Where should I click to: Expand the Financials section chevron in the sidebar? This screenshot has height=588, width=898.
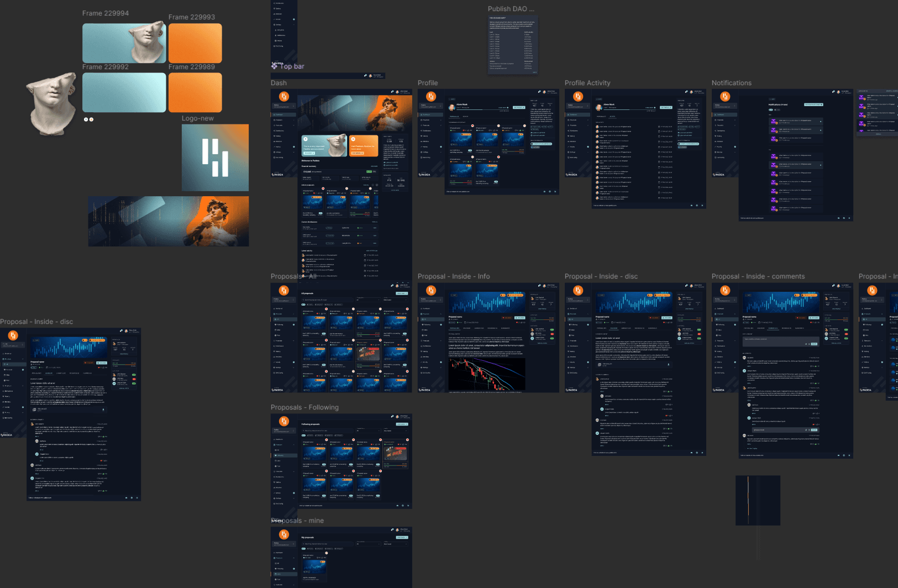(x=294, y=125)
